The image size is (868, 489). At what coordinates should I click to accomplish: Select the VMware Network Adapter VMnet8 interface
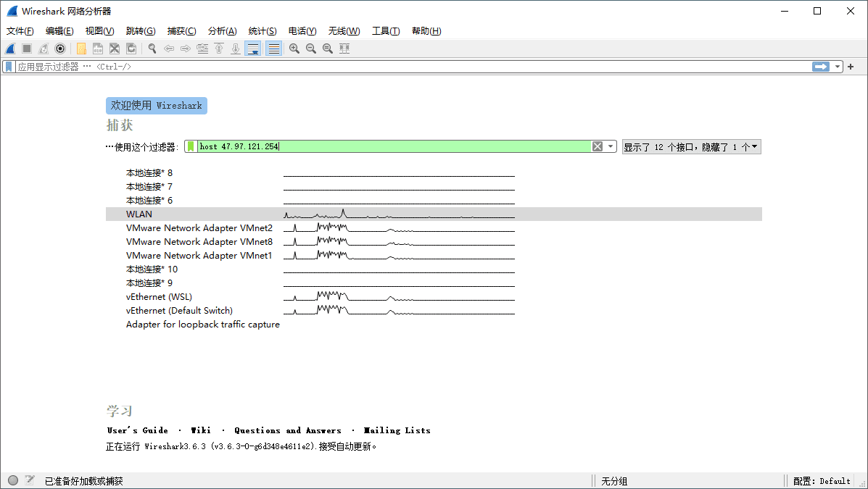(199, 241)
